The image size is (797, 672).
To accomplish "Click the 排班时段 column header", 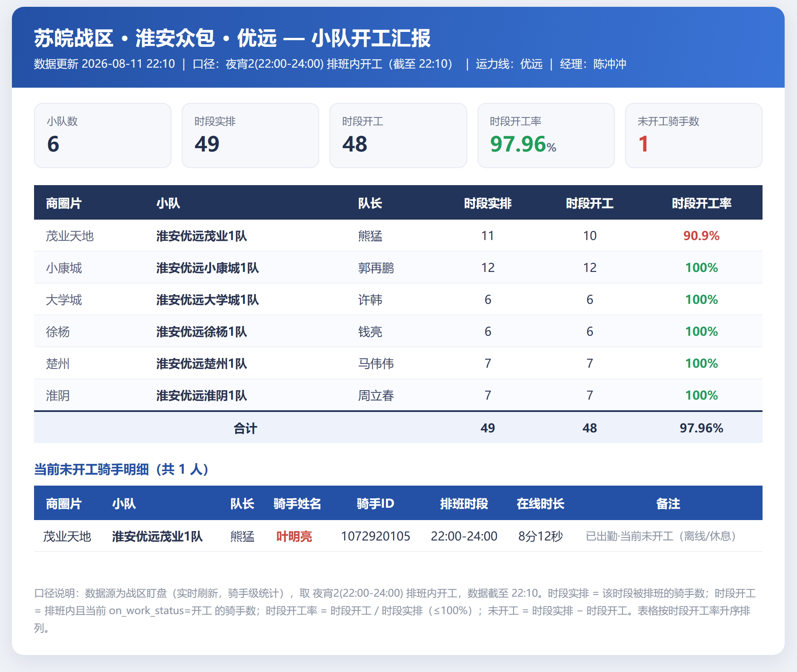I will 464,503.
